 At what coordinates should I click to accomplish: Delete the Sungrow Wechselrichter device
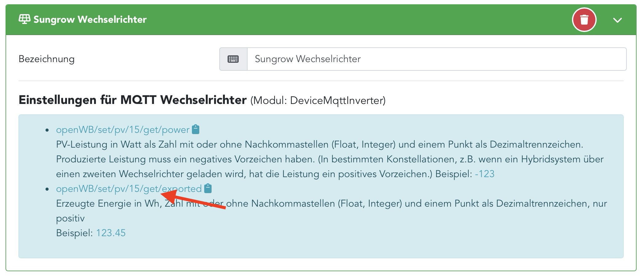(x=584, y=20)
